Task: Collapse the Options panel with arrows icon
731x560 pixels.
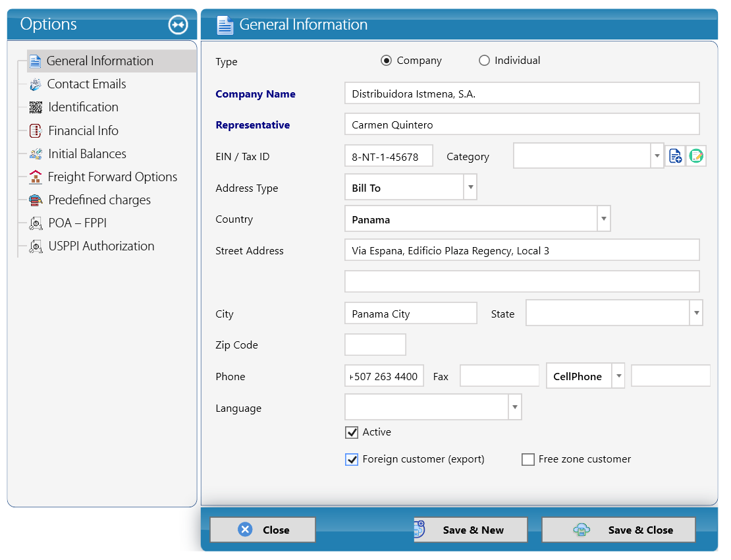Action: coord(178,25)
